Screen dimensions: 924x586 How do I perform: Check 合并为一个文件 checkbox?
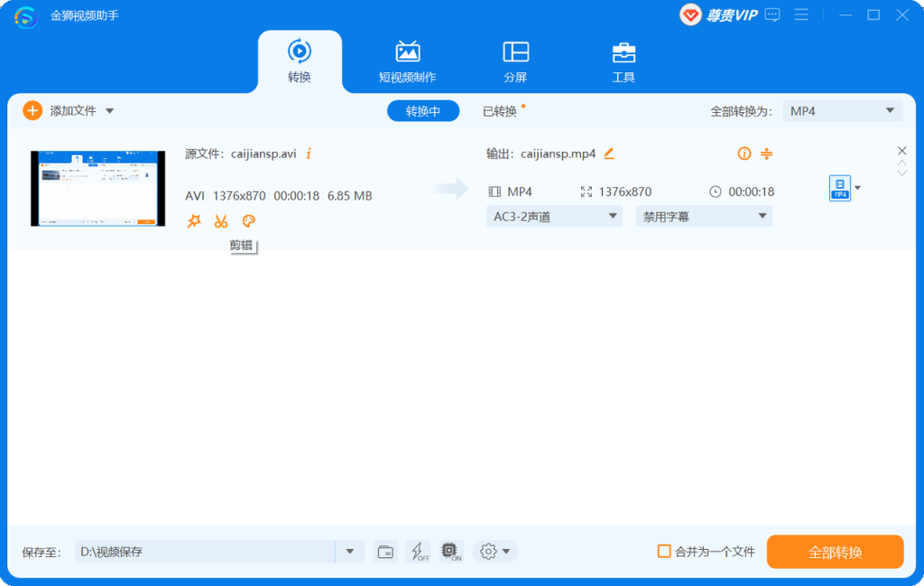tap(664, 552)
